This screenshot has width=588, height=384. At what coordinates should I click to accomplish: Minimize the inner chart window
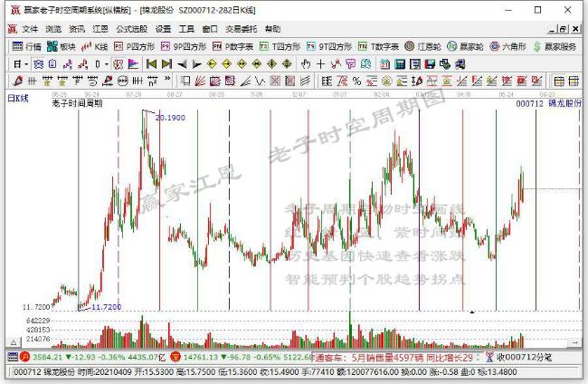click(553, 29)
